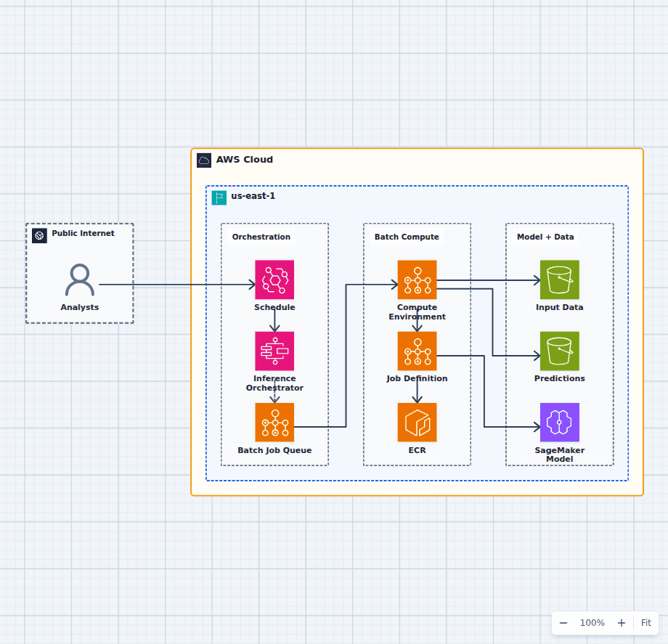The height and width of the screenshot is (644, 668).
Task: Select the AWS Cloud title label
Action: [x=245, y=160]
